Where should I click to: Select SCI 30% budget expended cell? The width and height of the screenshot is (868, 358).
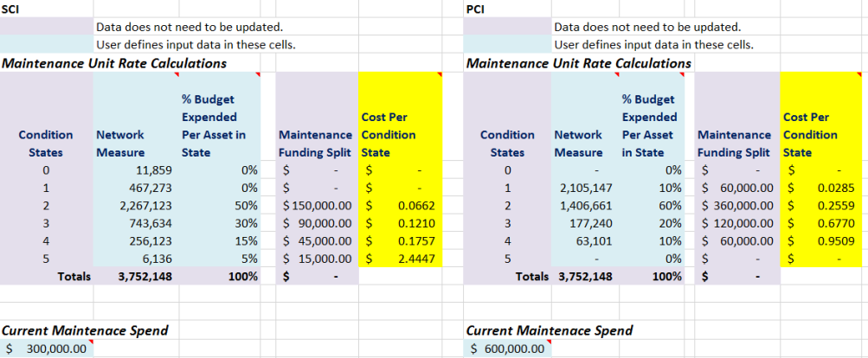[x=220, y=223]
